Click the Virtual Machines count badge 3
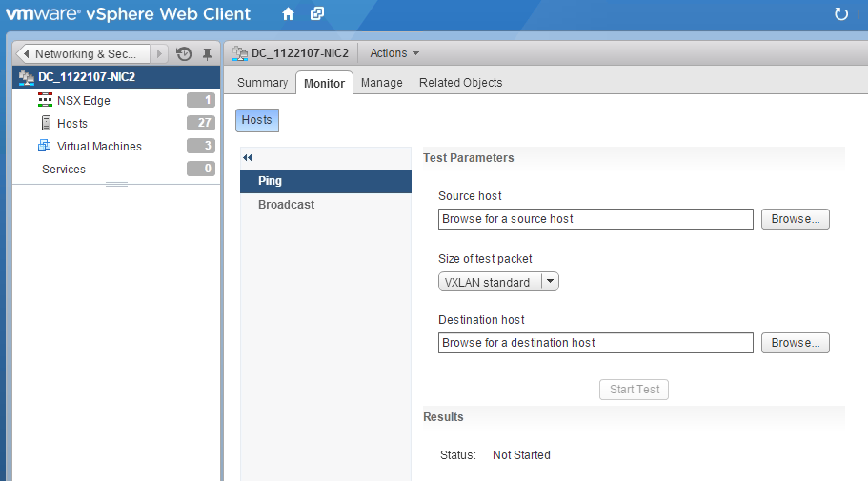Image resolution: width=868 pixels, height=481 pixels. point(201,146)
